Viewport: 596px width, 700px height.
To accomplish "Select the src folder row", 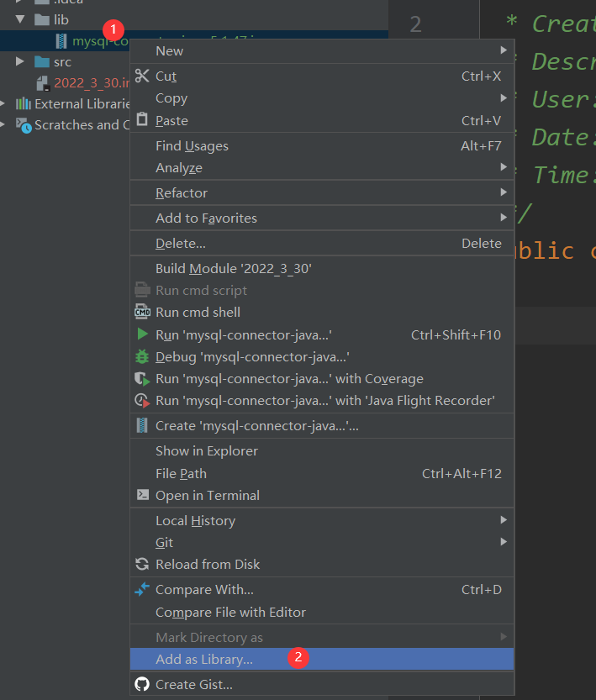I will [x=65, y=61].
